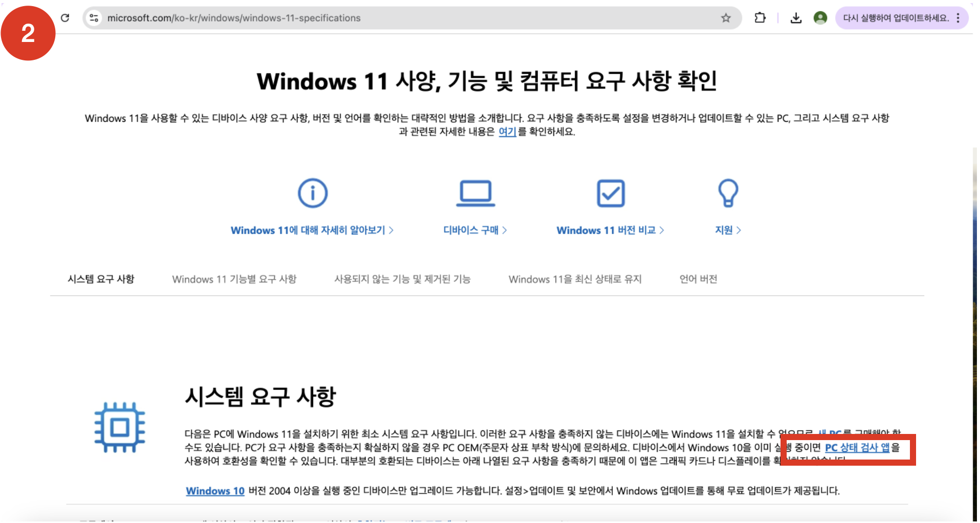Image resolution: width=980 pixels, height=523 pixels.
Task: Open the Chrome profile avatar
Action: 820,18
